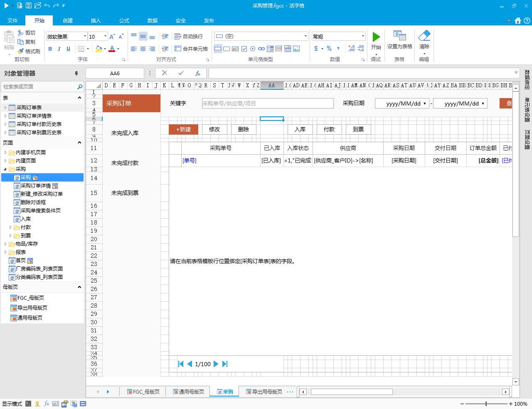
Task: Click the Clear (清除) eraser icon
Action: pyautogui.click(x=424, y=36)
